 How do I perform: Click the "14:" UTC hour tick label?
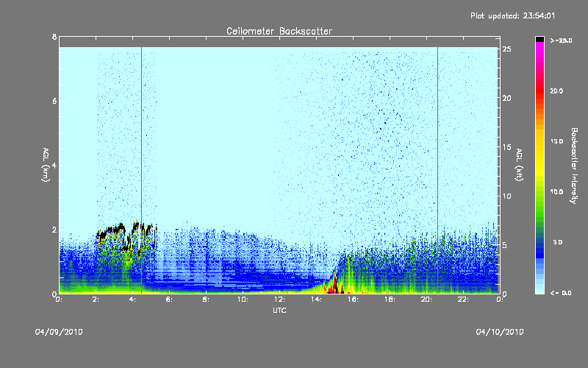click(x=316, y=300)
